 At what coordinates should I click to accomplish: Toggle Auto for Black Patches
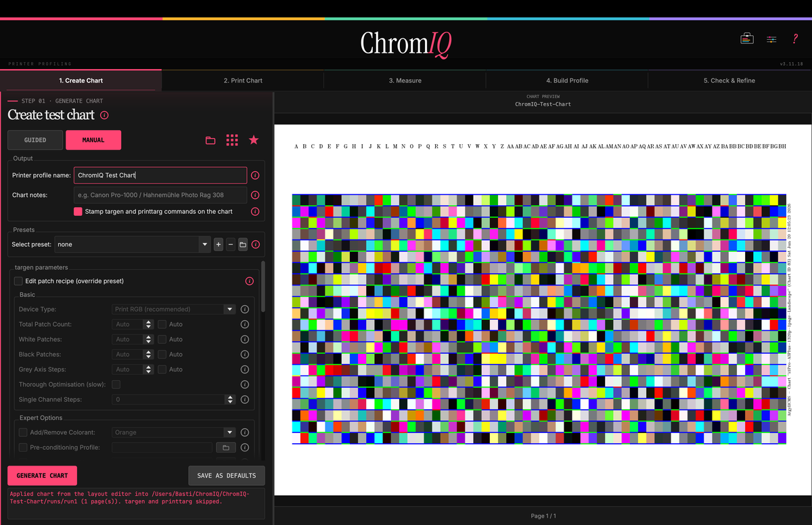162,355
